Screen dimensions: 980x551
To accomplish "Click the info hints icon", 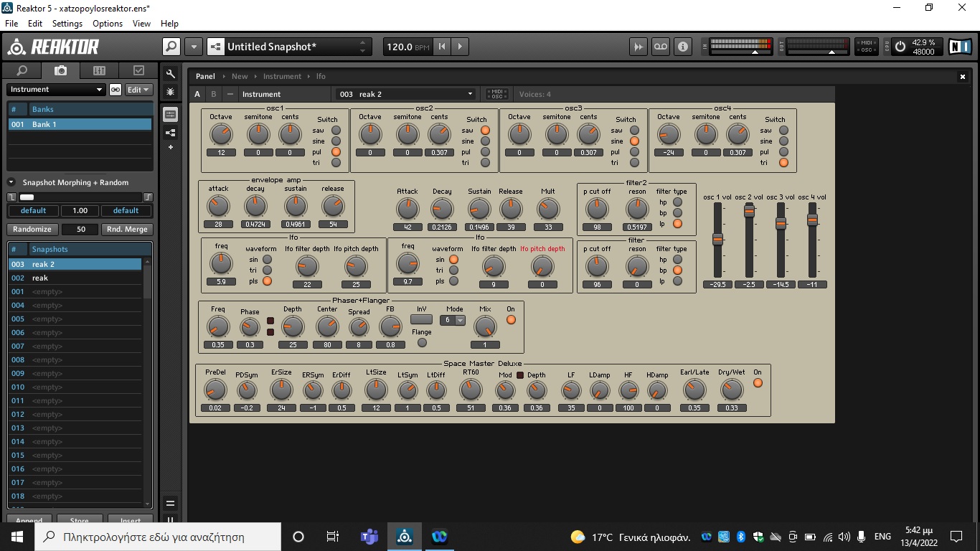I will 682,47.
